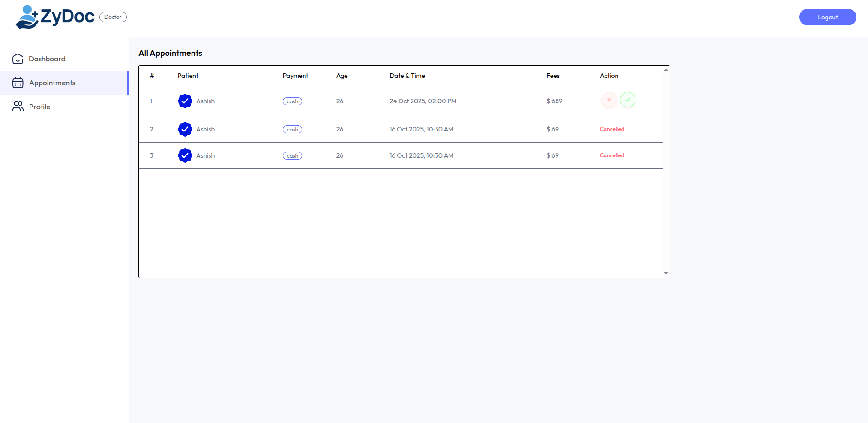Image resolution: width=868 pixels, height=423 pixels.
Task: Click the Cancelled status in row 3
Action: pyautogui.click(x=611, y=155)
